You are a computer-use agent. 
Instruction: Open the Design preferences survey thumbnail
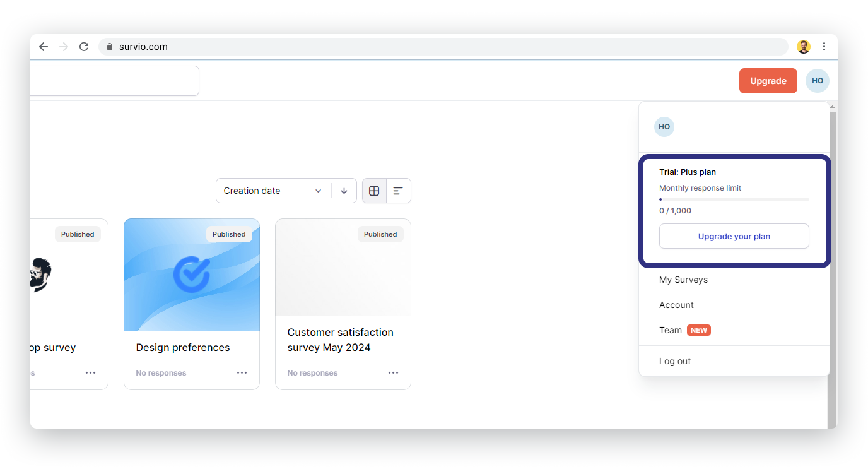click(x=192, y=275)
